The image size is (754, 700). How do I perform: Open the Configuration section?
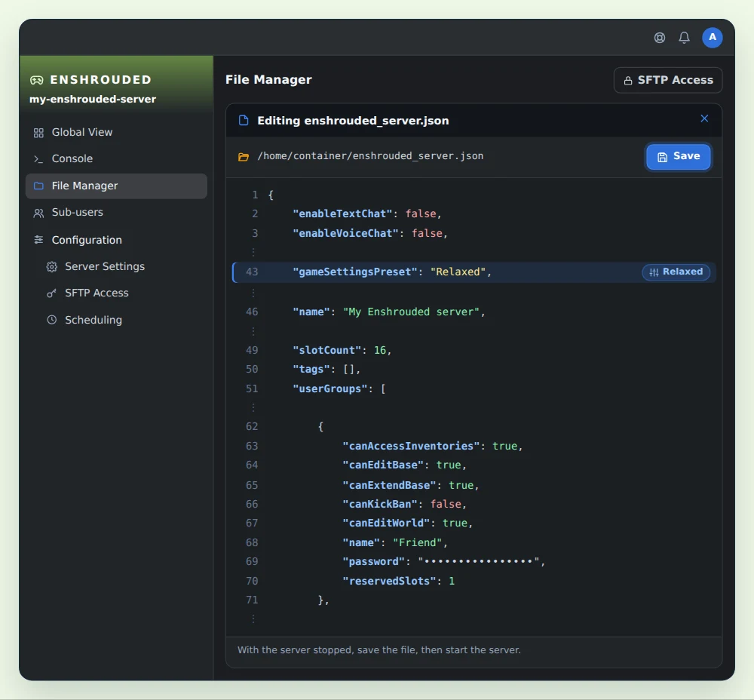point(116,240)
